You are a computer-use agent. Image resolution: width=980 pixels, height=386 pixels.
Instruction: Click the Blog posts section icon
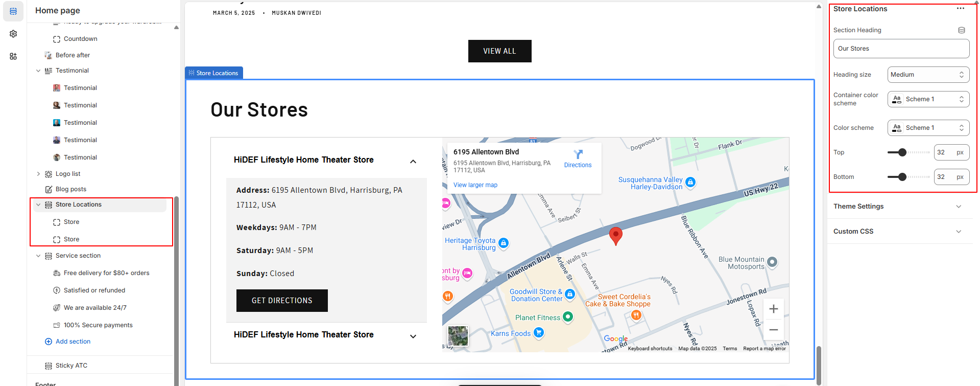coord(49,189)
